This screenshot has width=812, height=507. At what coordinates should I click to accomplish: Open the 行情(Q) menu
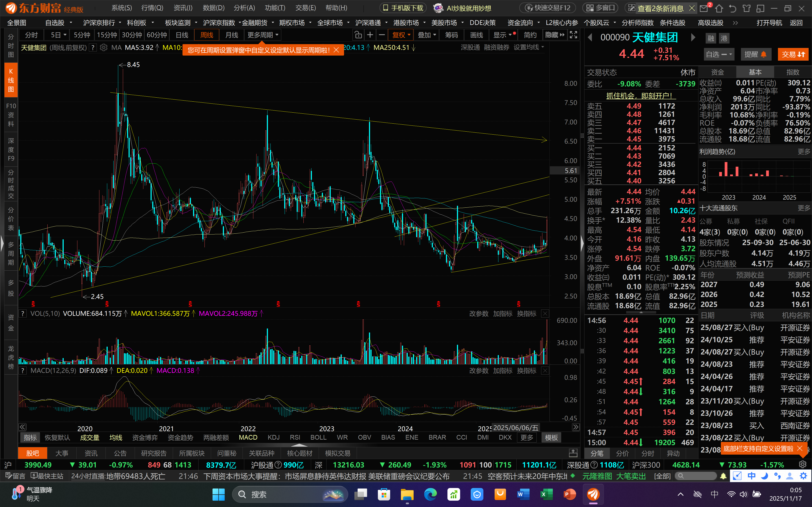point(152,8)
